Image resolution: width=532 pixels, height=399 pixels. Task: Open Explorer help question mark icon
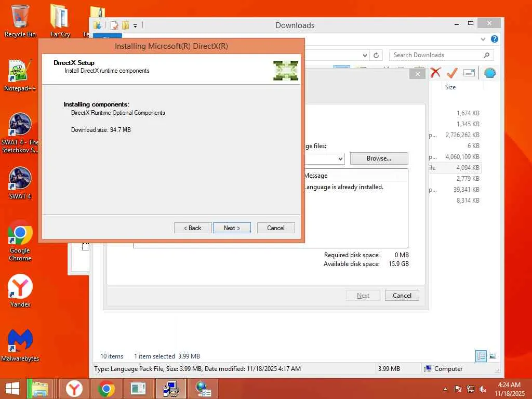pyautogui.click(x=495, y=39)
